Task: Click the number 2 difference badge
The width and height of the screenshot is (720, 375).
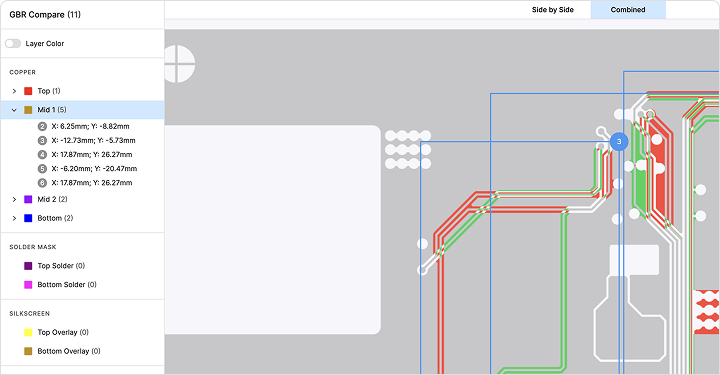Action: 42,126
